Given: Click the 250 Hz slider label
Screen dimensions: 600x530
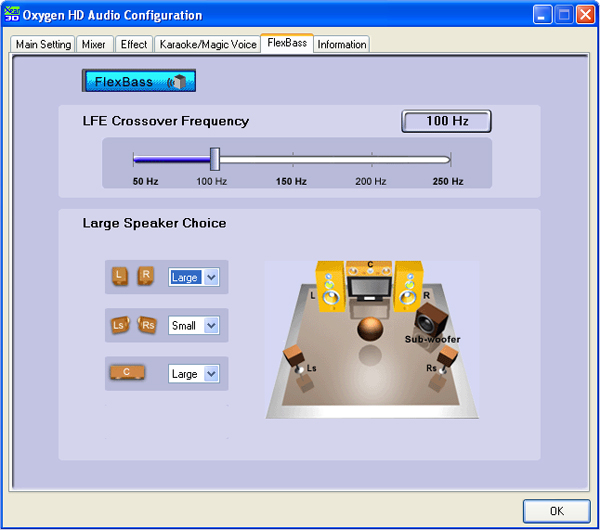Looking at the screenshot, I should coord(448,181).
